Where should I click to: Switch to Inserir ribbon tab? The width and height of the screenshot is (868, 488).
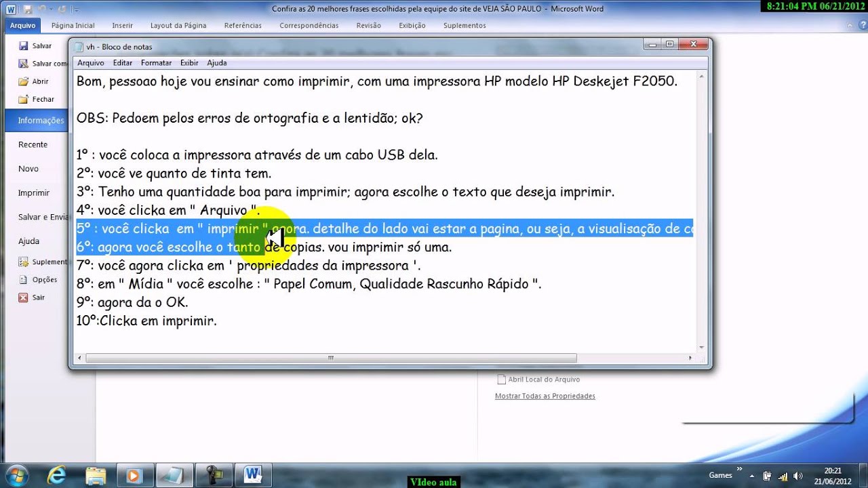pyautogui.click(x=123, y=26)
